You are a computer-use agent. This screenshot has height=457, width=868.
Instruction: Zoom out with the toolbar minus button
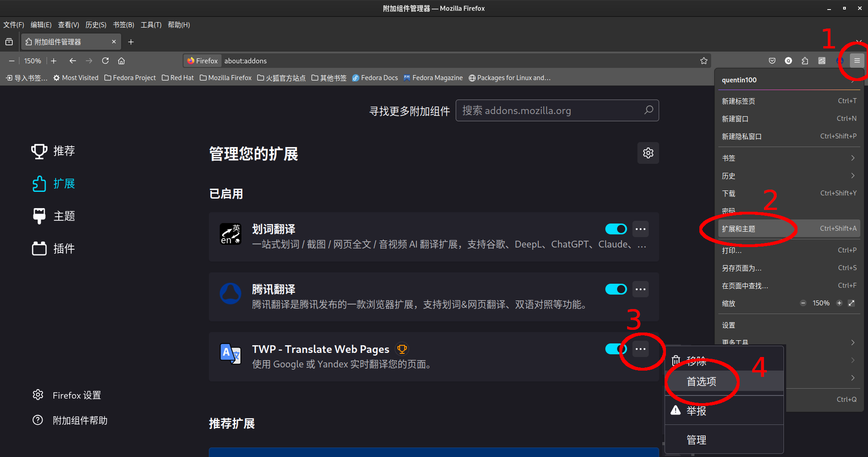point(12,61)
